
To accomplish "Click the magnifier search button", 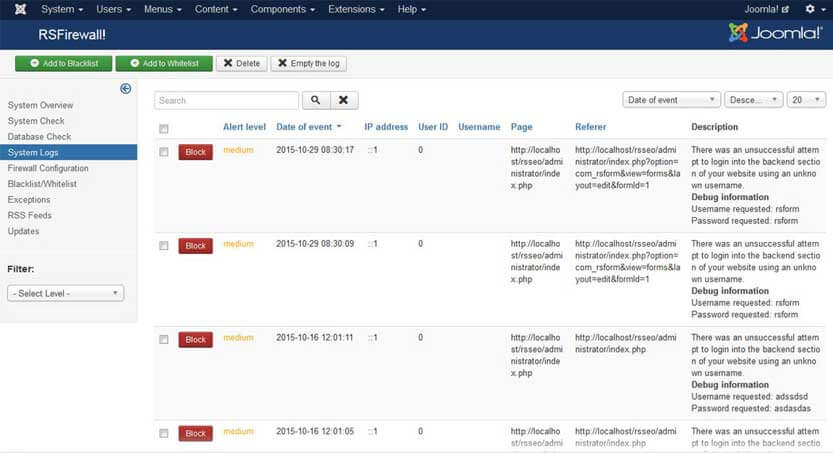I will point(316,100).
